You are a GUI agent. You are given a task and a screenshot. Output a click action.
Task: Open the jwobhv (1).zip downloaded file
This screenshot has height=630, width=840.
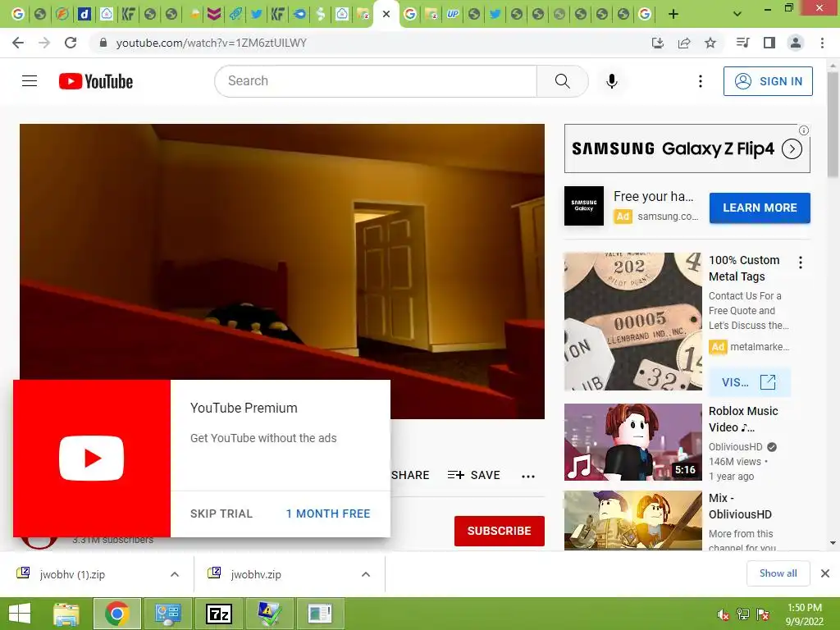(72, 574)
